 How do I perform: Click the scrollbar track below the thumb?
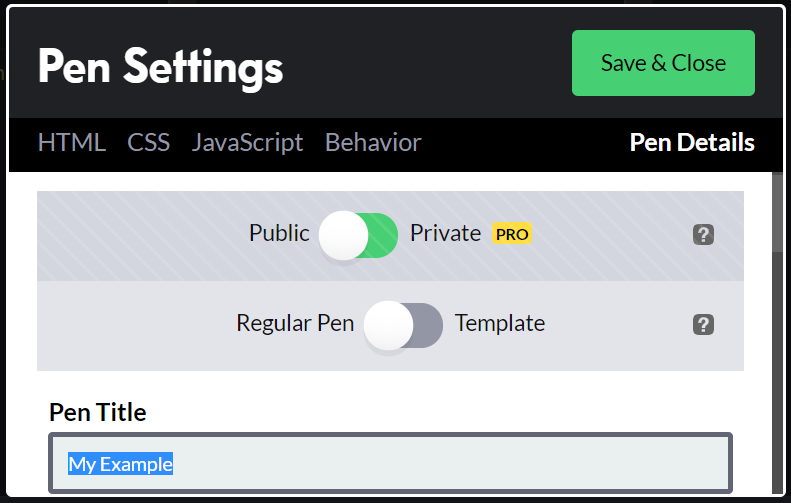pos(777,373)
